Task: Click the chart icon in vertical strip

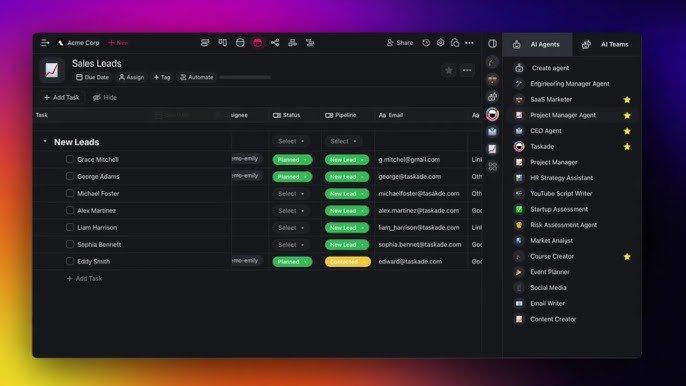Action: pyautogui.click(x=492, y=149)
